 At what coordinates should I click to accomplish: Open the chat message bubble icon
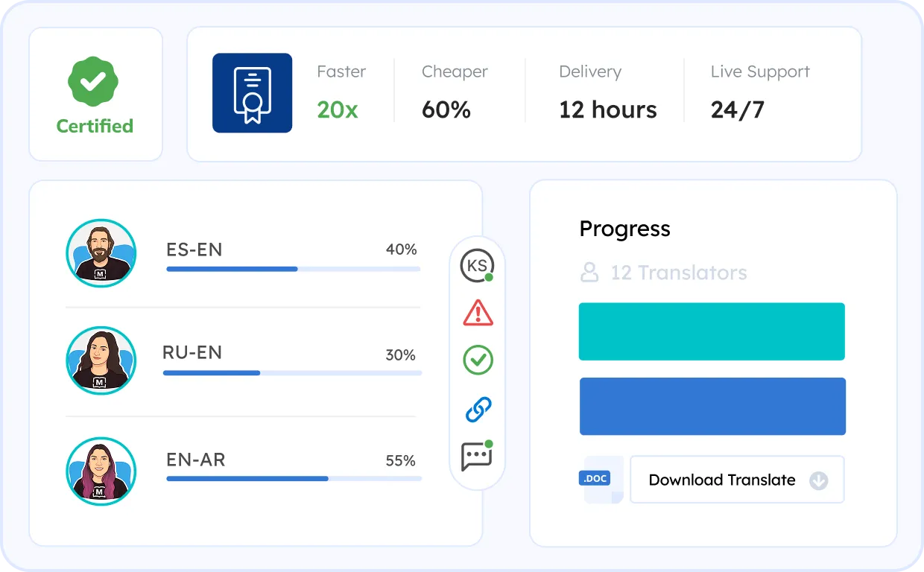point(477,456)
